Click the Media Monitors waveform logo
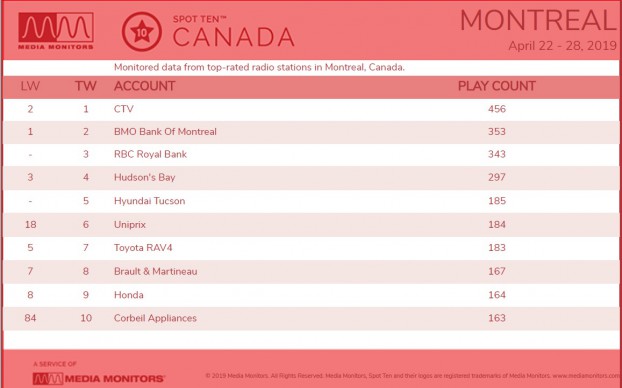This screenshot has height=388, width=622. (x=56, y=31)
